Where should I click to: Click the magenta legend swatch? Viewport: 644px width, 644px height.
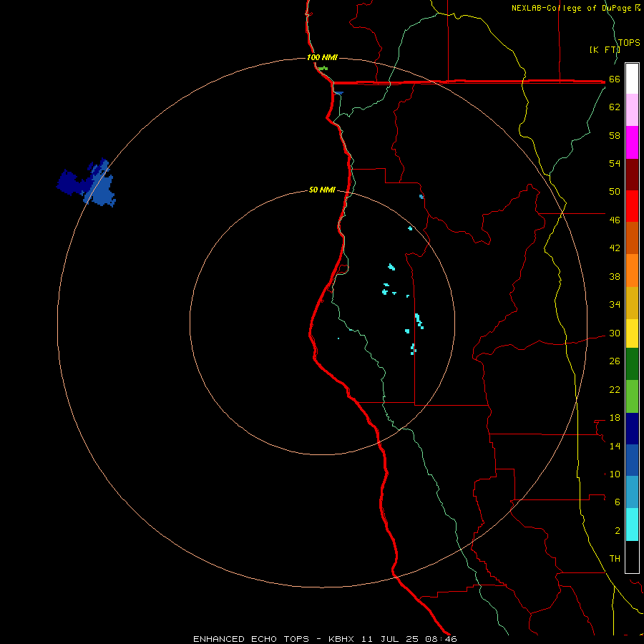(632, 142)
